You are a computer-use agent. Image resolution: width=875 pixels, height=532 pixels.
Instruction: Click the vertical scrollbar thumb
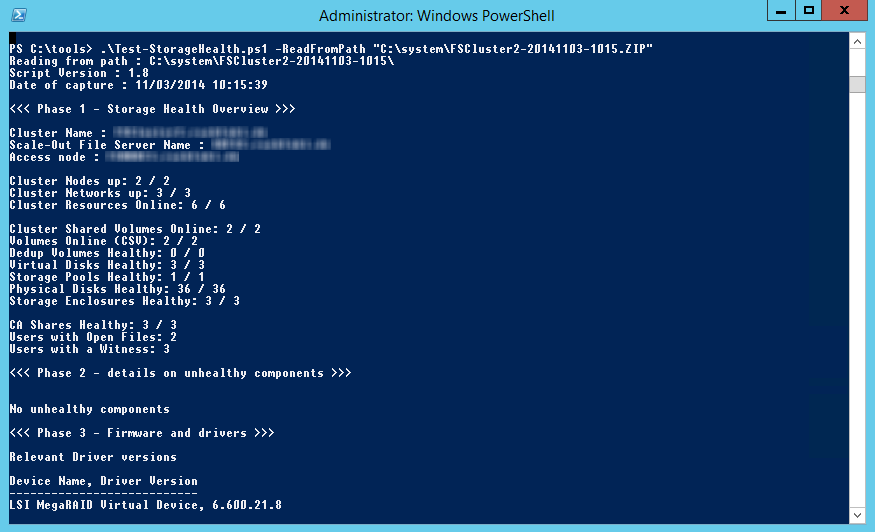tap(858, 84)
